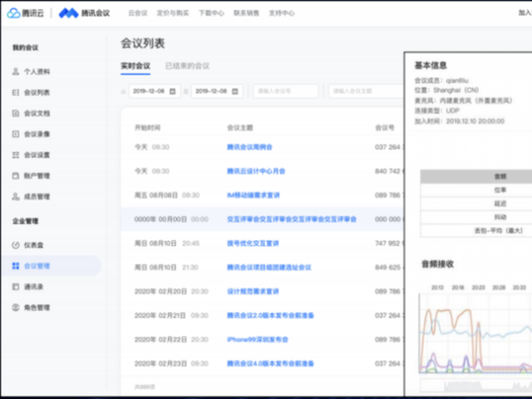This screenshot has height=399, width=532.
Task: Click the 角色管理 role icon
Action: coord(15,308)
